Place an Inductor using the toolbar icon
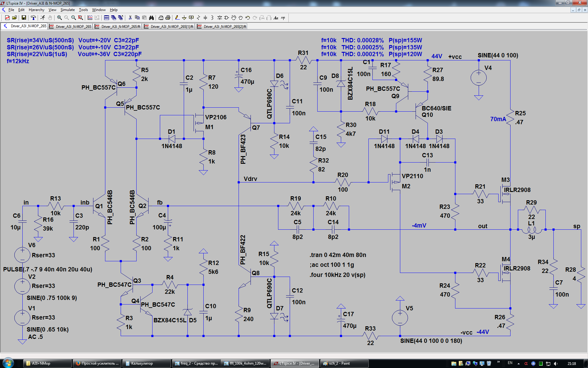The image size is (588, 368). pos(212,18)
